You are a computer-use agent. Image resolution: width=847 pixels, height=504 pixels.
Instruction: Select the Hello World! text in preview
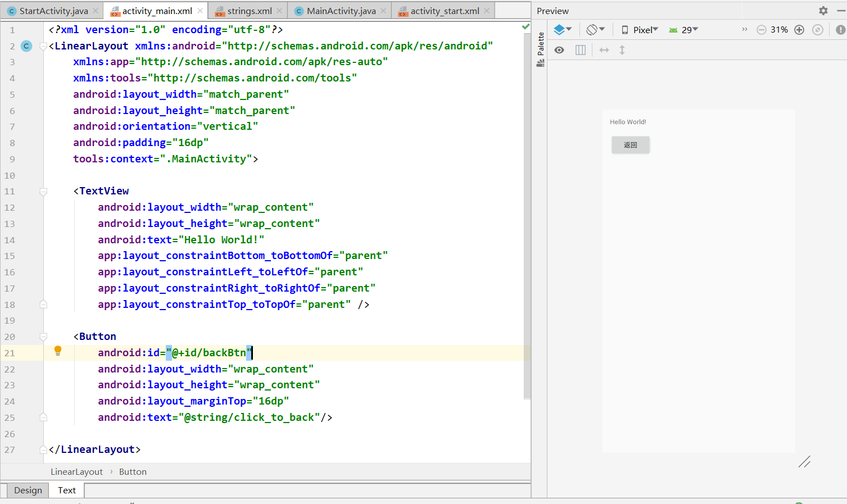628,122
